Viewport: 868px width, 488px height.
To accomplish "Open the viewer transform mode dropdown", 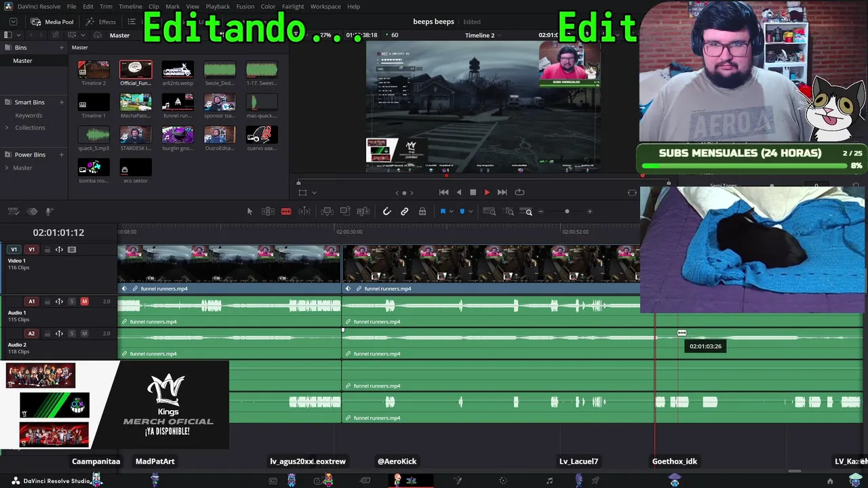I will 314,192.
